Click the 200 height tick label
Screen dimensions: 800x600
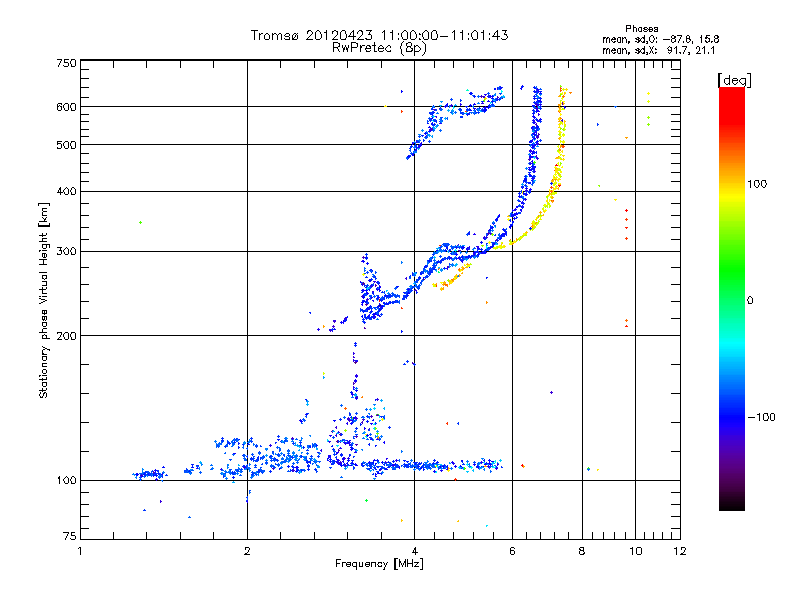[66, 336]
